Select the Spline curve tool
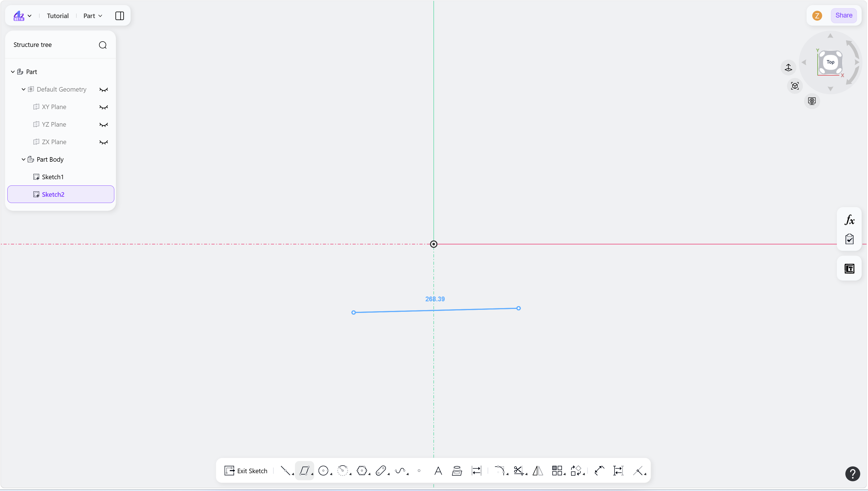This screenshot has height=491, width=868. click(x=399, y=470)
